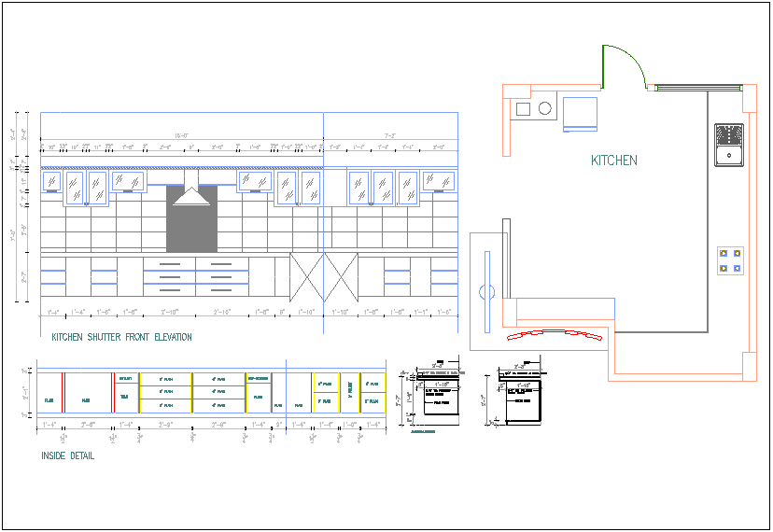Click the KITCHEN SHUTTER FRONT ELEVATION title

click(x=121, y=337)
